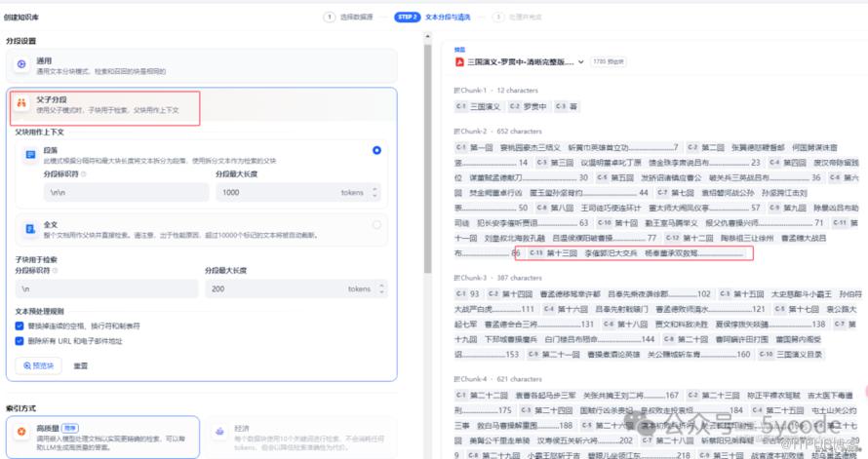Screen dimensions: 868x459
Task: Select the 高质量 index method card
Action: [x=103, y=437]
